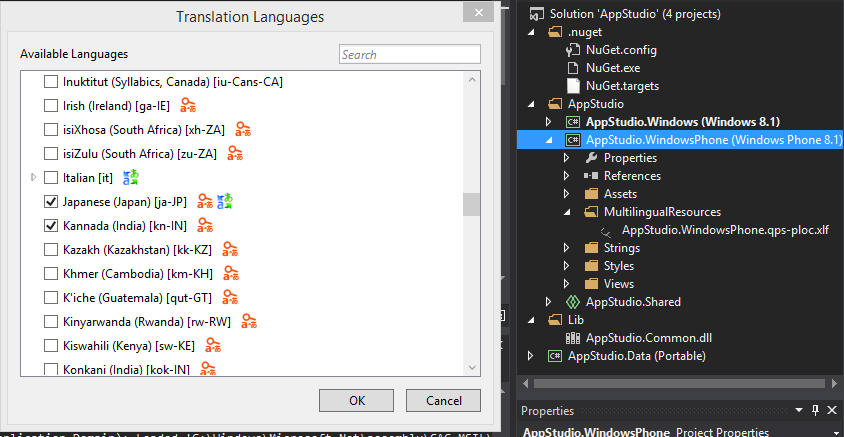
Task: Click the orange portal icon beside Kannada
Action: [x=205, y=225]
